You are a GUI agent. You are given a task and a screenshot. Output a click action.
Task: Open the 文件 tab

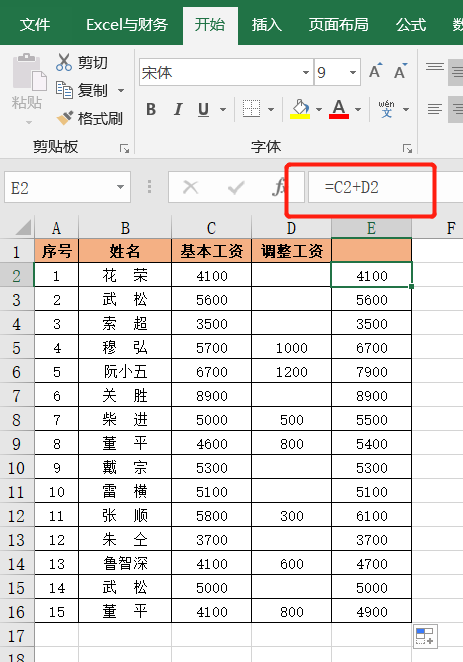pos(35,24)
